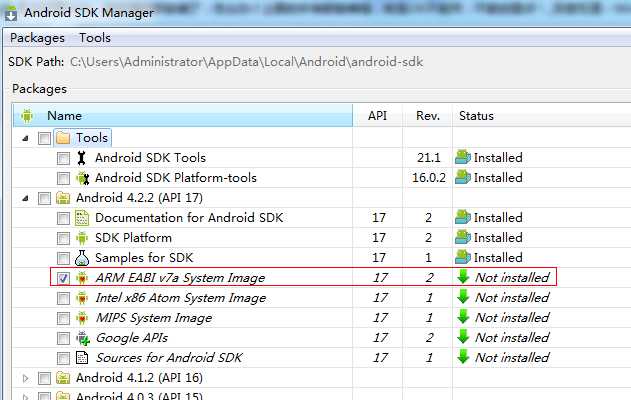The image size is (631, 400).
Task: Open the Packages menu
Action: pyautogui.click(x=37, y=38)
